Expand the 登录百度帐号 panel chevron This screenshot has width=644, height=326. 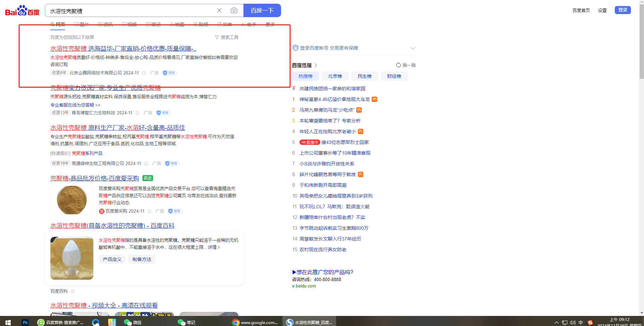[x=413, y=48]
